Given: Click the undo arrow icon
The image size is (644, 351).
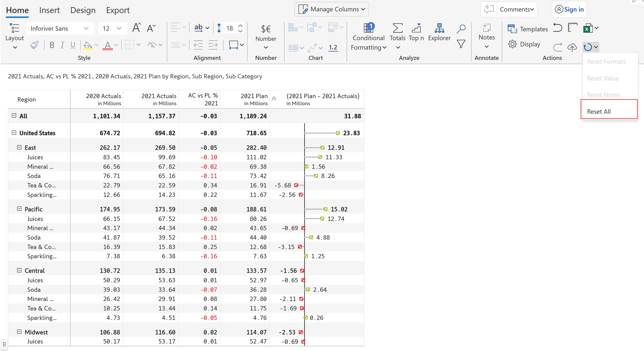Looking at the screenshot, I should coord(557,28).
